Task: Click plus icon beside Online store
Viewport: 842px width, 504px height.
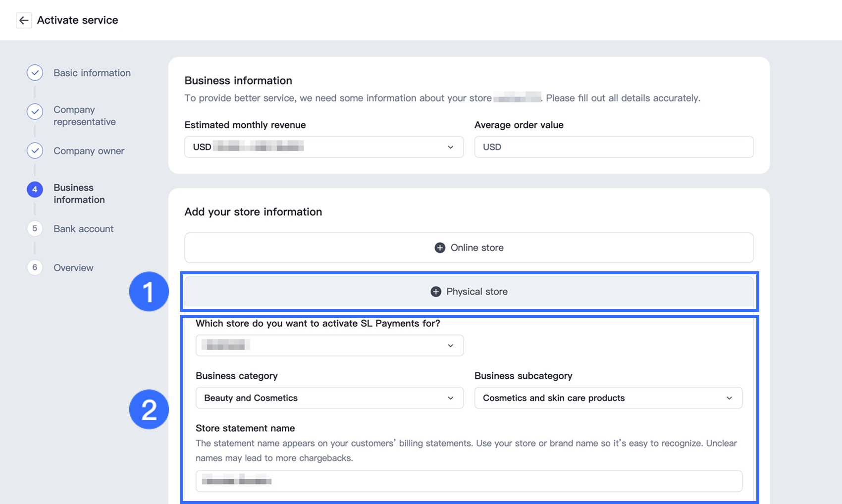Action: pyautogui.click(x=440, y=248)
